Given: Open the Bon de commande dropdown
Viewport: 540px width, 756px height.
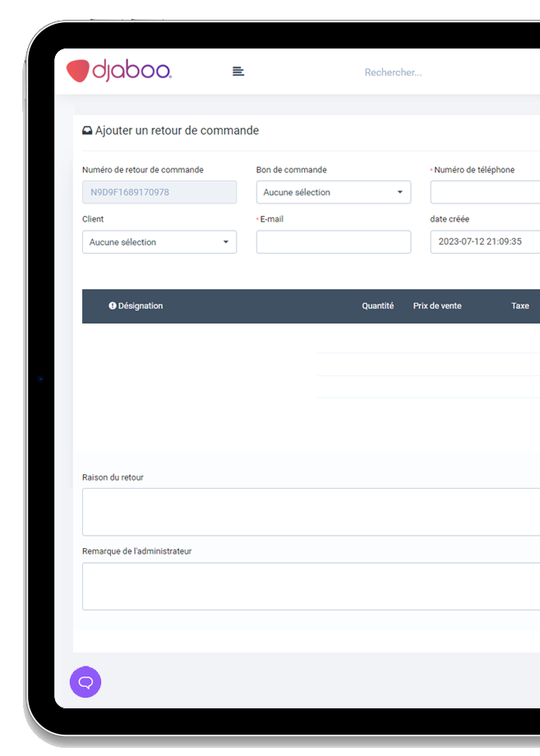Looking at the screenshot, I should pos(334,192).
